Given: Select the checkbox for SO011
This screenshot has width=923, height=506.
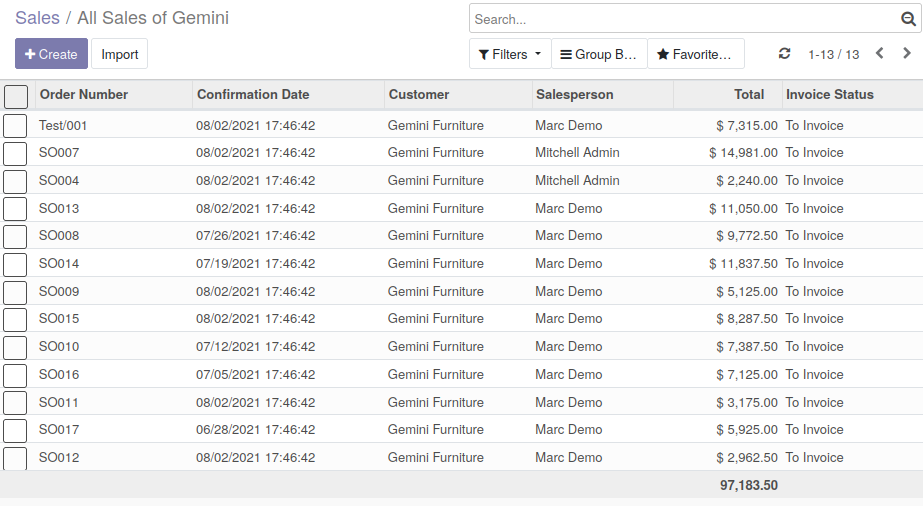Looking at the screenshot, I should (15, 402).
